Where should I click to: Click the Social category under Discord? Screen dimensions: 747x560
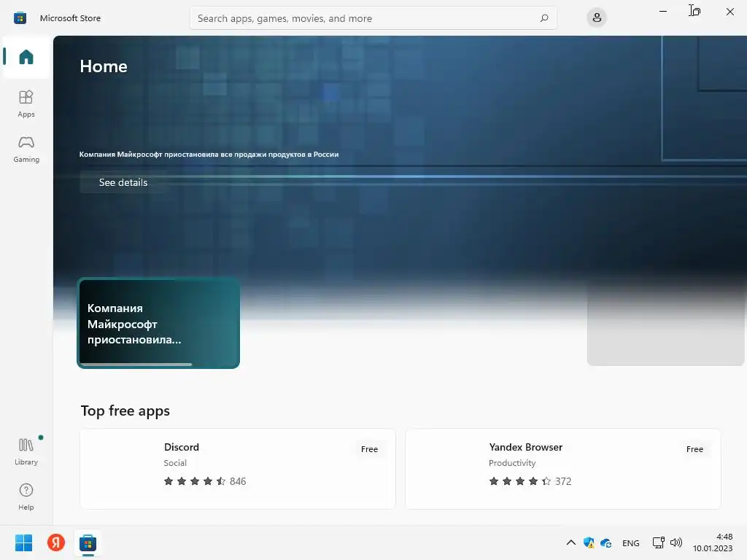coord(175,463)
